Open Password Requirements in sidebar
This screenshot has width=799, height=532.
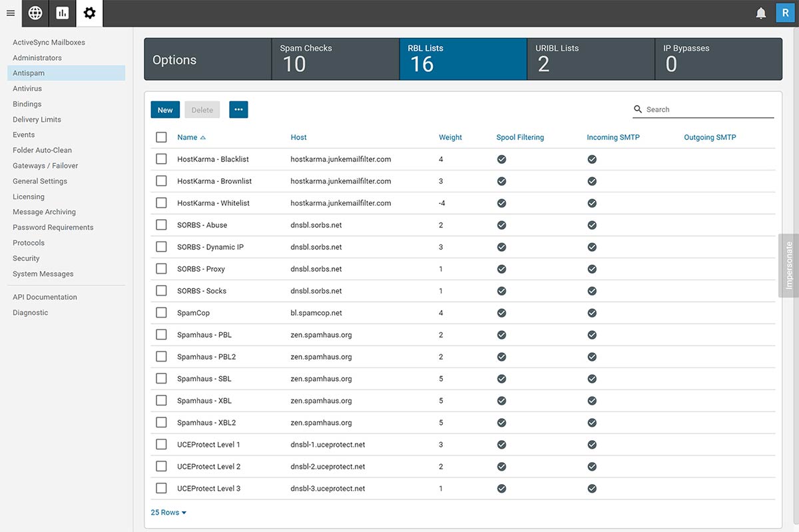[x=53, y=227]
